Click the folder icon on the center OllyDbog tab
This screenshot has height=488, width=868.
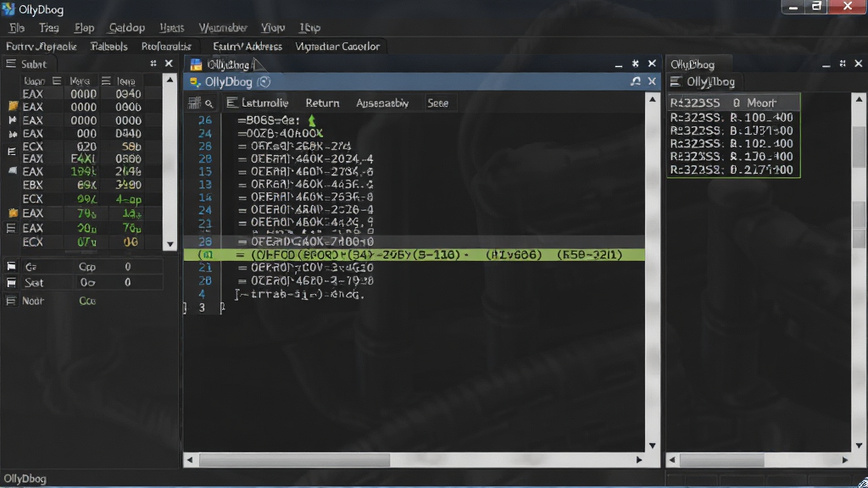click(196, 64)
